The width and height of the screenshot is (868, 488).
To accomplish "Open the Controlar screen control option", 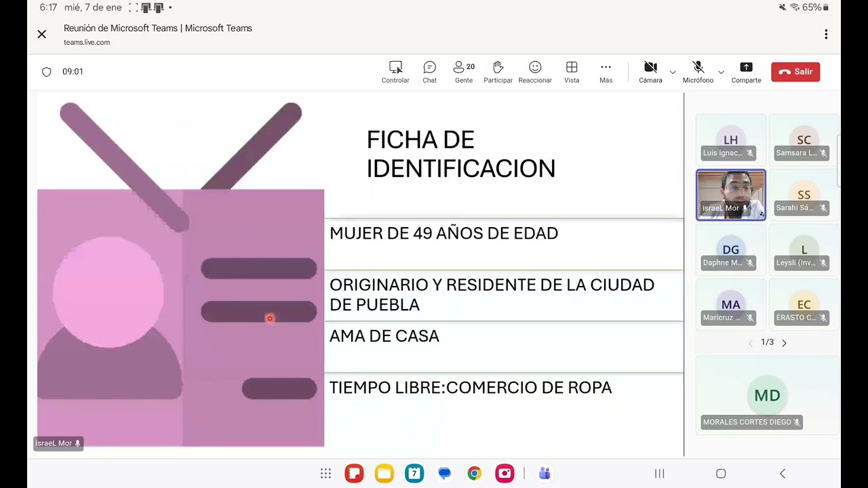I will pos(395,72).
